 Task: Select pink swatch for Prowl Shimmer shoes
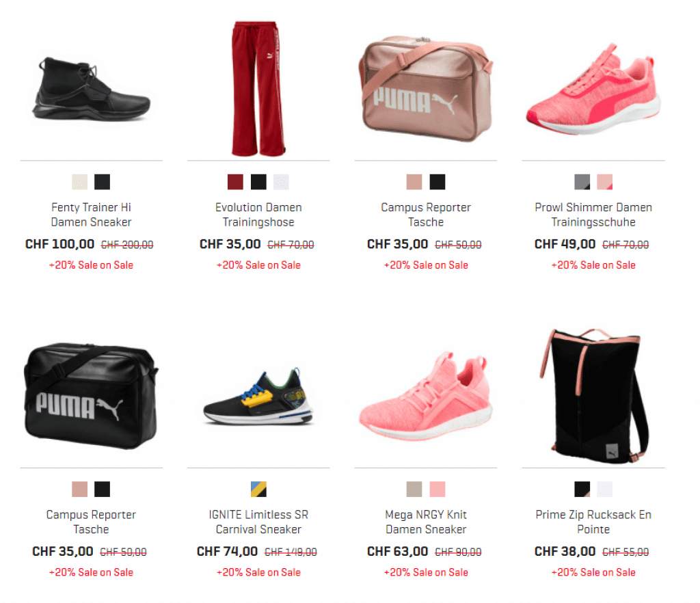pos(605,182)
